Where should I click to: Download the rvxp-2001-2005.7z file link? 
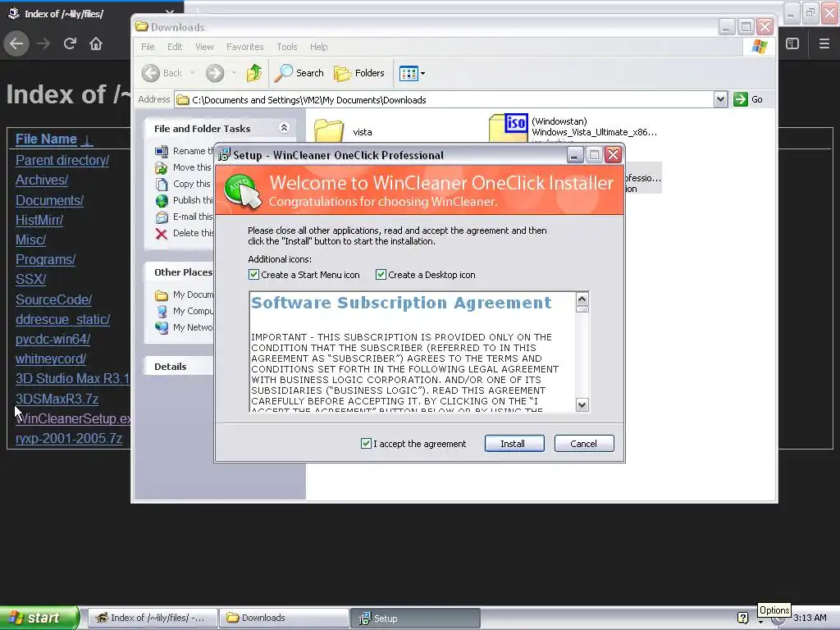coord(69,439)
